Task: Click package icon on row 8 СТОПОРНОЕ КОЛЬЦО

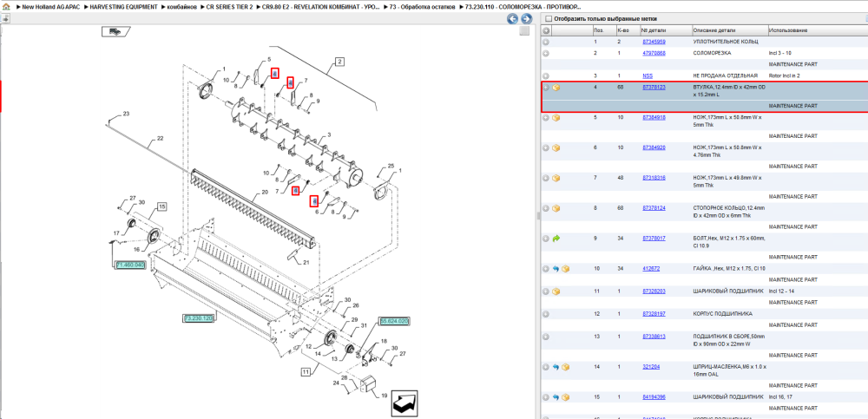Action: click(556, 208)
